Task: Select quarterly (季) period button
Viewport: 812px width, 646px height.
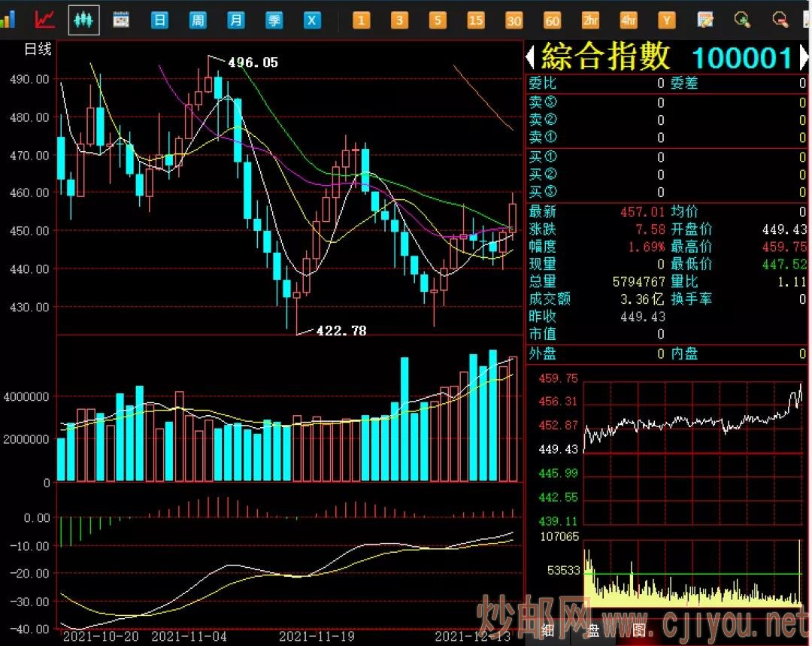Action: tap(274, 20)
